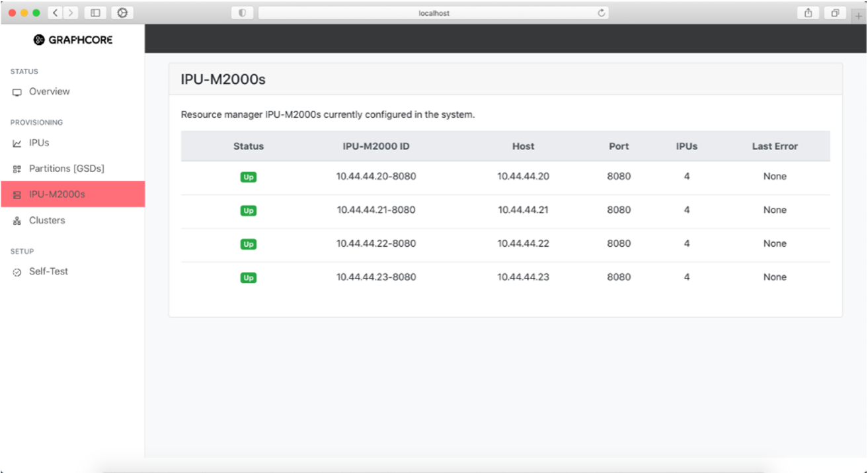Click IPUs count 4 in 10.44.44.21 row
Viewport: 868px width, 473px height.
coord(687,210)
